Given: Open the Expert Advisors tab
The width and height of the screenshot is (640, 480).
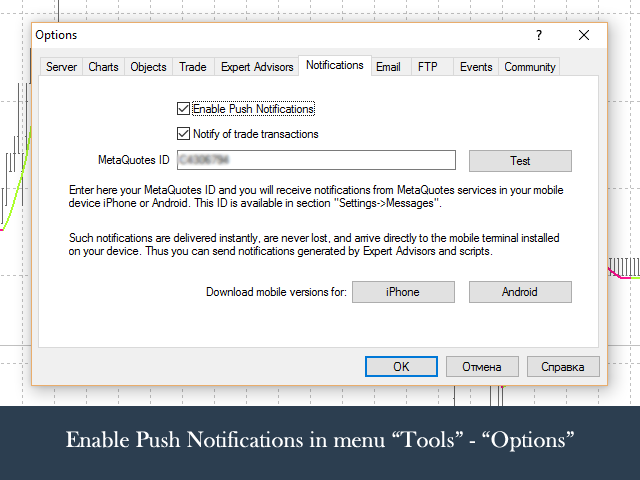Looking at the screenshot, I should 257,67.
